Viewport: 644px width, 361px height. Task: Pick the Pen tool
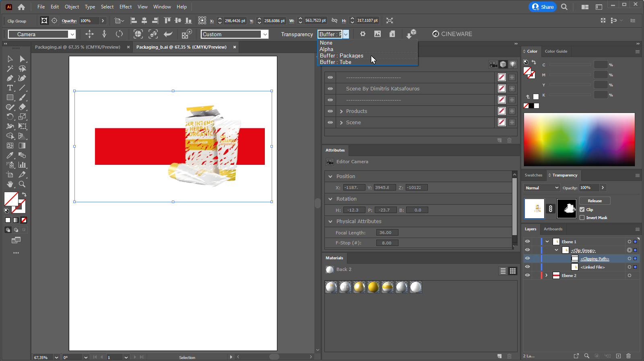click(10, 78)
